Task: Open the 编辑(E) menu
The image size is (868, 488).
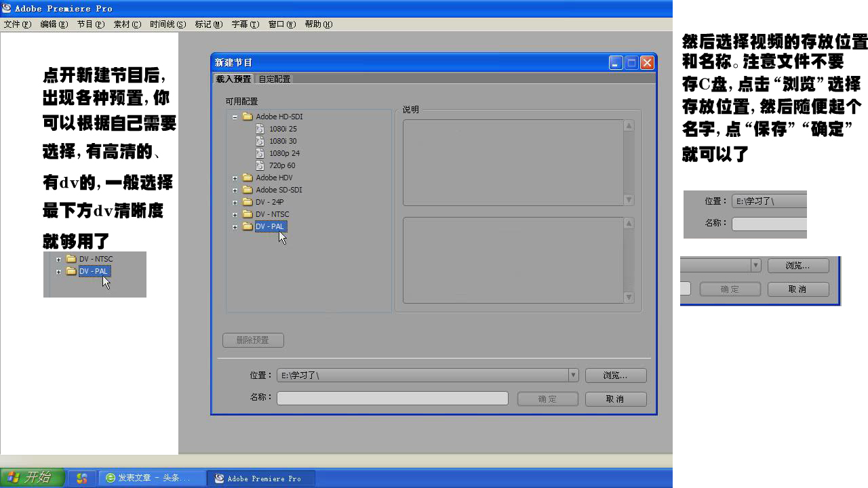Action: 54,24
